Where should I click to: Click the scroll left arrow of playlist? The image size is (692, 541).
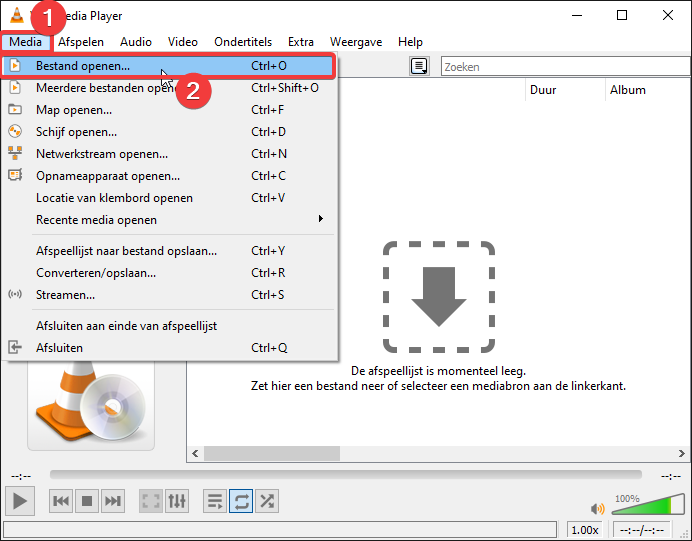click(195, 453)
